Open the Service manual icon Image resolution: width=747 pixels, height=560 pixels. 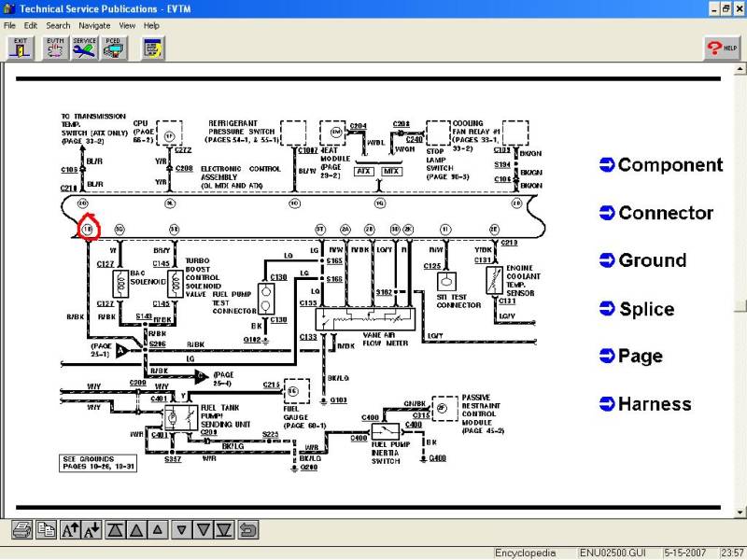coord(84,49)
